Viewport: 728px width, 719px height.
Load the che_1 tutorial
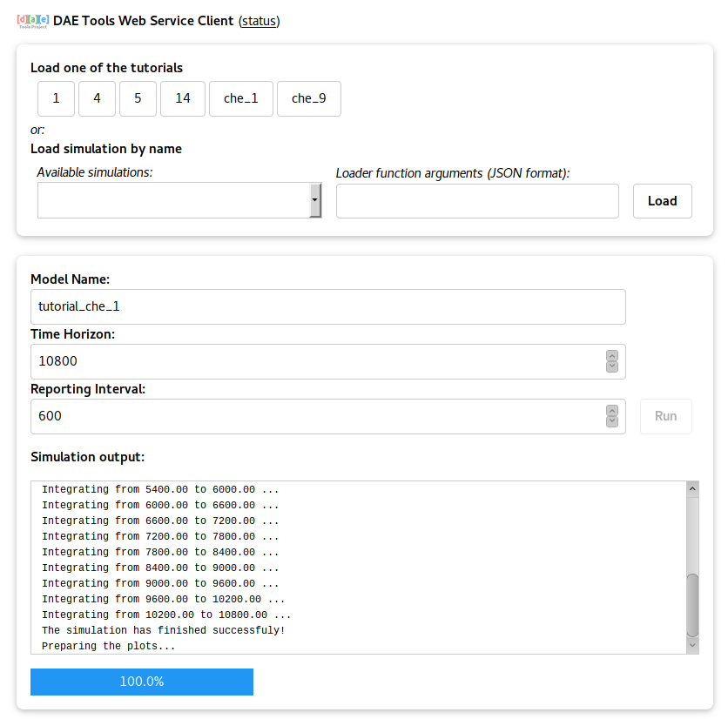tap(241, 98)
